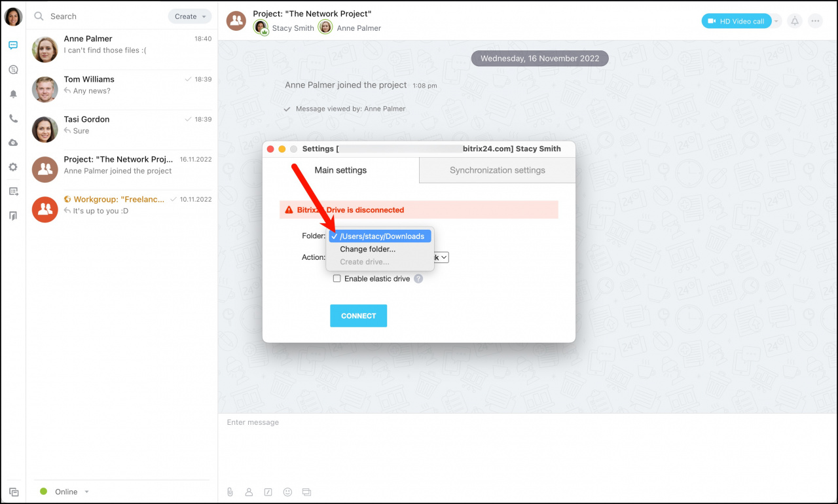The image size is (838, 504).
Task: Start an HD Video call
Action: click(x=737, y=21)
